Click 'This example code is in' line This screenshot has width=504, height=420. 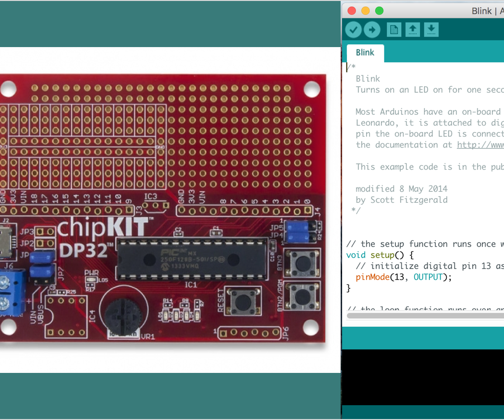(430, 167)
